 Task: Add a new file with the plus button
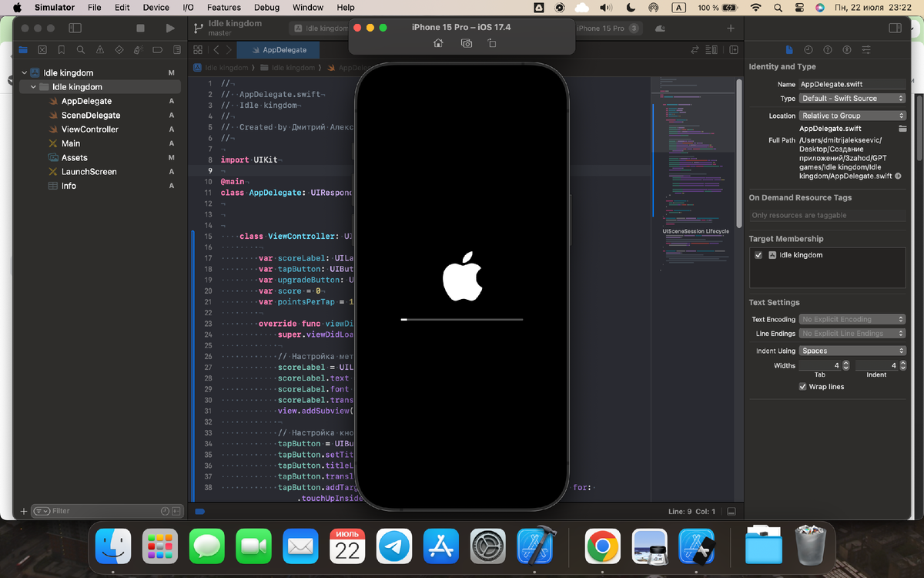click(x=24, y=511)
